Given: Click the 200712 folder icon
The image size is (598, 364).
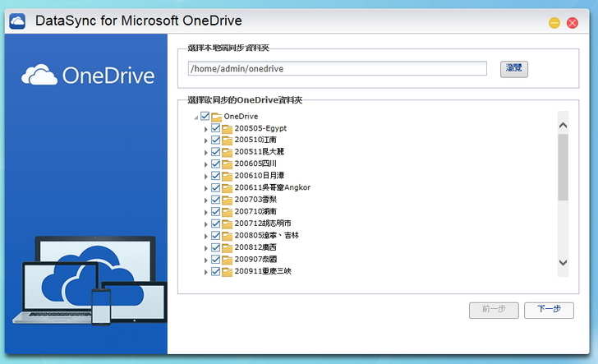Looking at the screenshot, I should click(x=227, y=223).
